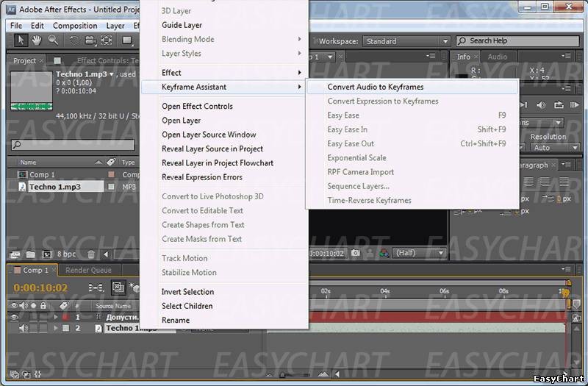Click the viewer timecode 0:00:10:02
The height and width of the screenshot is (386, 588).
[326, 253]
